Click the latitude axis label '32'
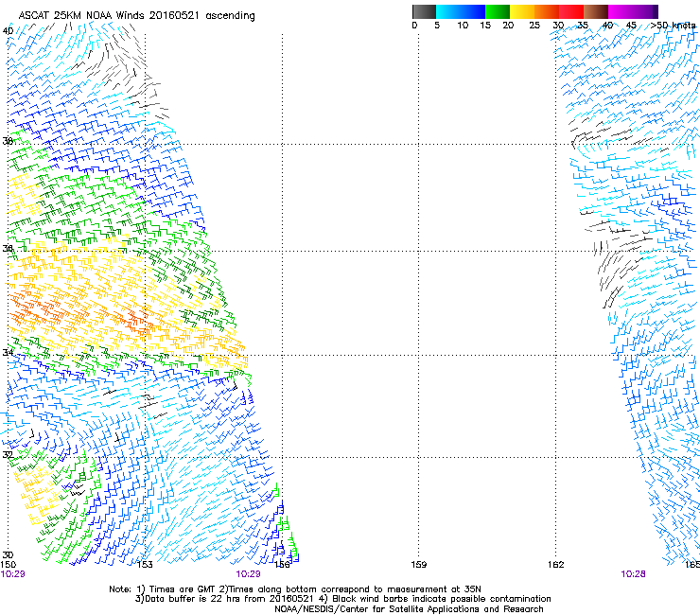Viewport: 700px width, 615px height. pos(8,455)
